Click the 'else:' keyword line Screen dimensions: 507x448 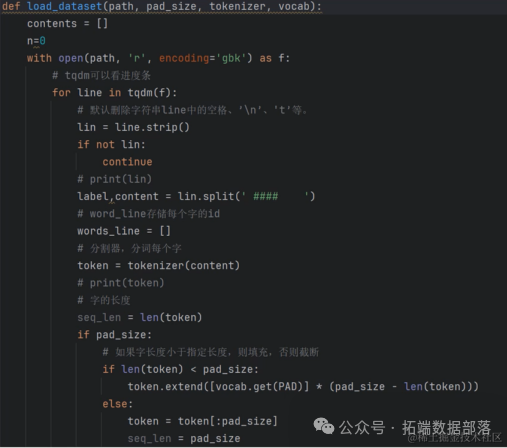click(x=117, y=404)
